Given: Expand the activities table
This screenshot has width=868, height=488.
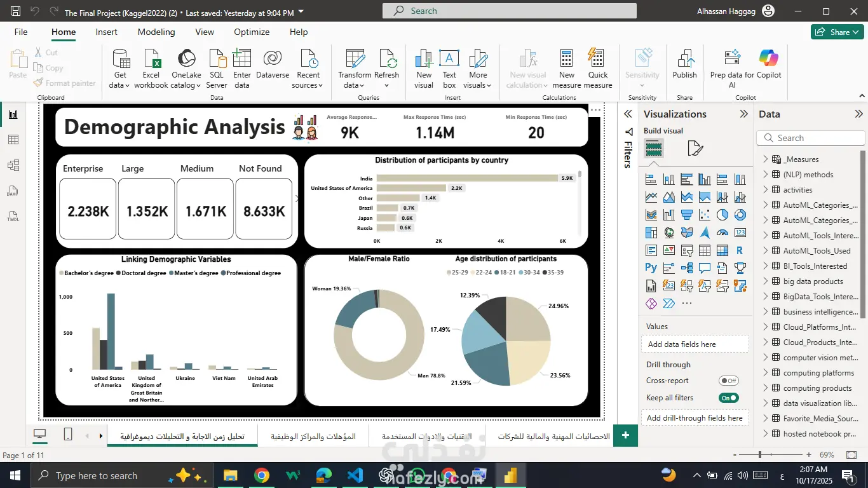Looking at the screenshot, I should (765, 190).
